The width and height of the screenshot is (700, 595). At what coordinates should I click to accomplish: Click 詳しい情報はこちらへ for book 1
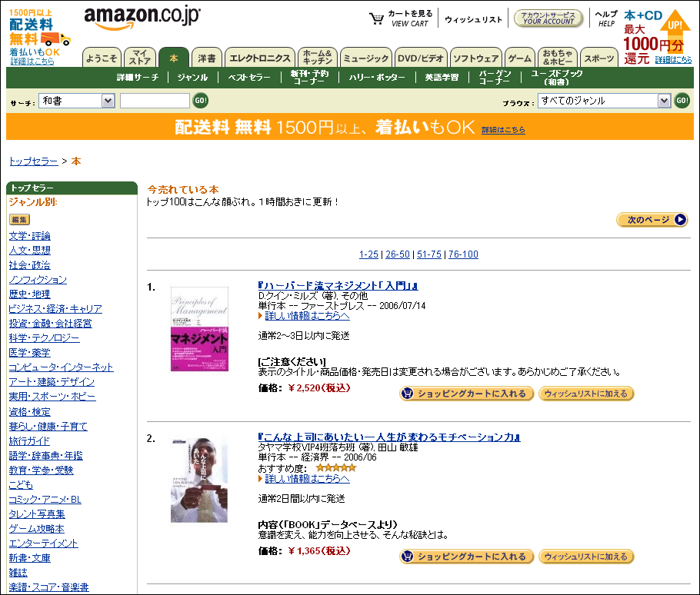pyautogui.click(x=307, y=316)
